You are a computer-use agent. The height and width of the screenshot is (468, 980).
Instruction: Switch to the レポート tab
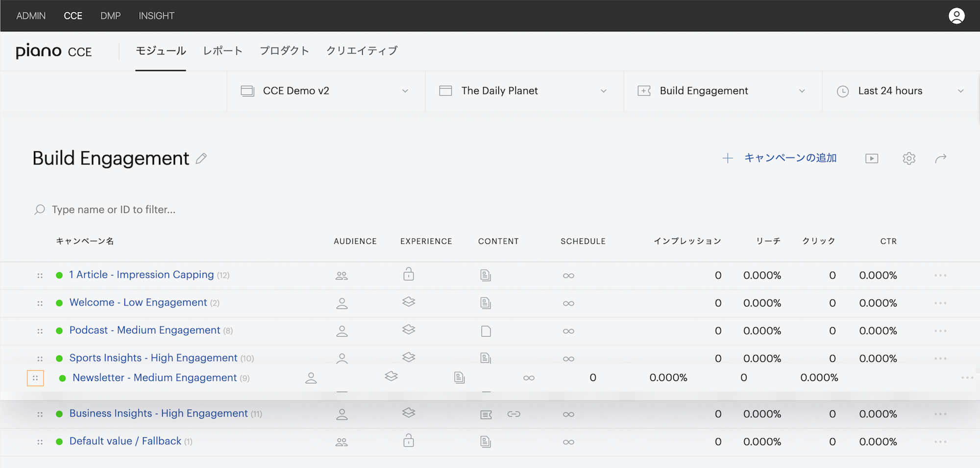[223, 51]
